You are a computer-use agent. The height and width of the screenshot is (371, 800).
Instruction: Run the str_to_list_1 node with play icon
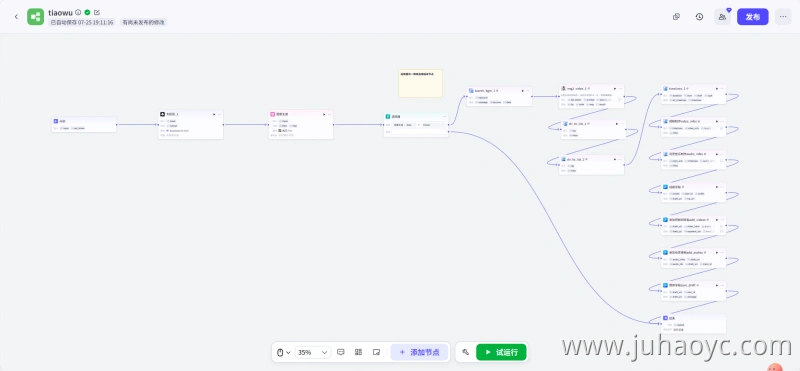pyautogui.click(x=617, y=123)
